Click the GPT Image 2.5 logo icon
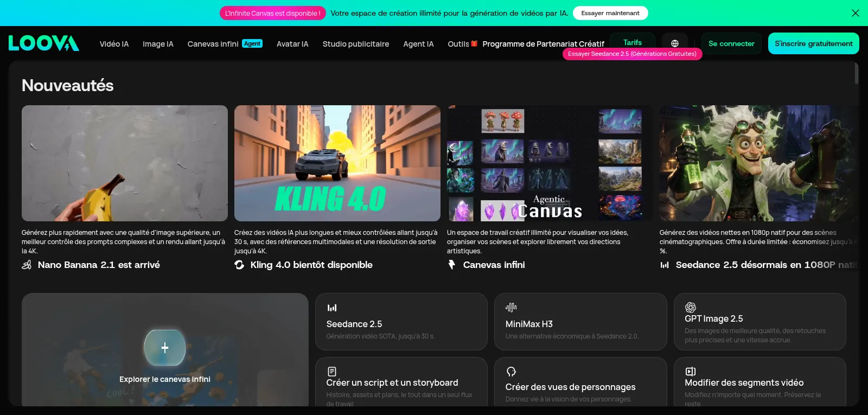The height and width of the screenshot is (415, 868). pos(691,308)
